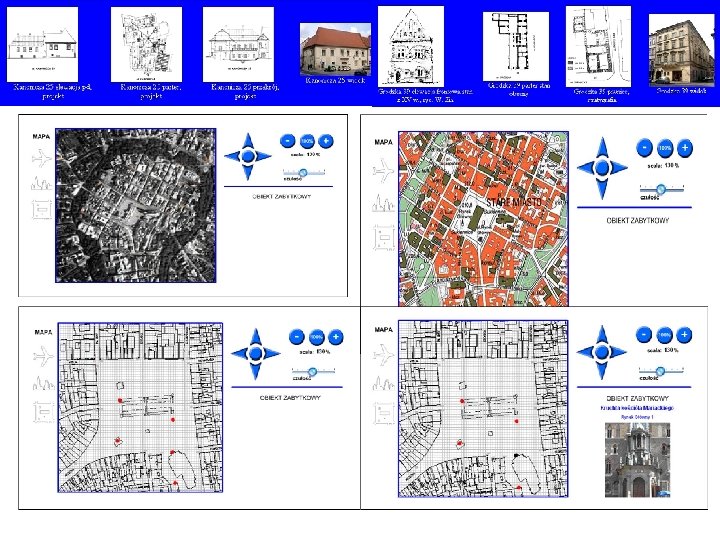Open the church entrance photo thumbnail
The height and width of the screenshot is (540, 720).
pos(637,460)
